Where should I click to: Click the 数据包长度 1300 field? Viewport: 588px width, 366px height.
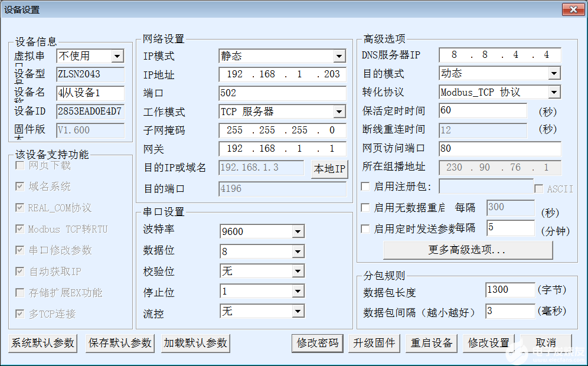510,290
